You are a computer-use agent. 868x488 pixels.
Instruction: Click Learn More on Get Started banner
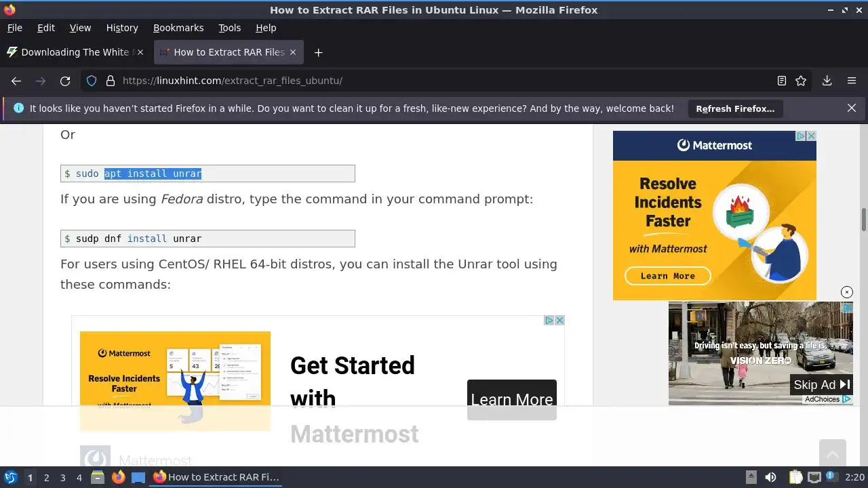click(x=512, y=400)
